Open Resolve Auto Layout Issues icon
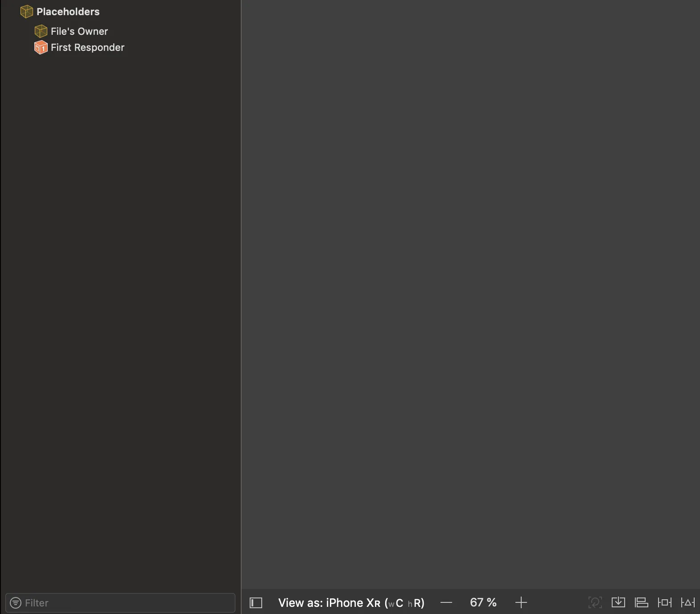Image resolution: width=700 pixels, height=614 pixels. (688, 602)
